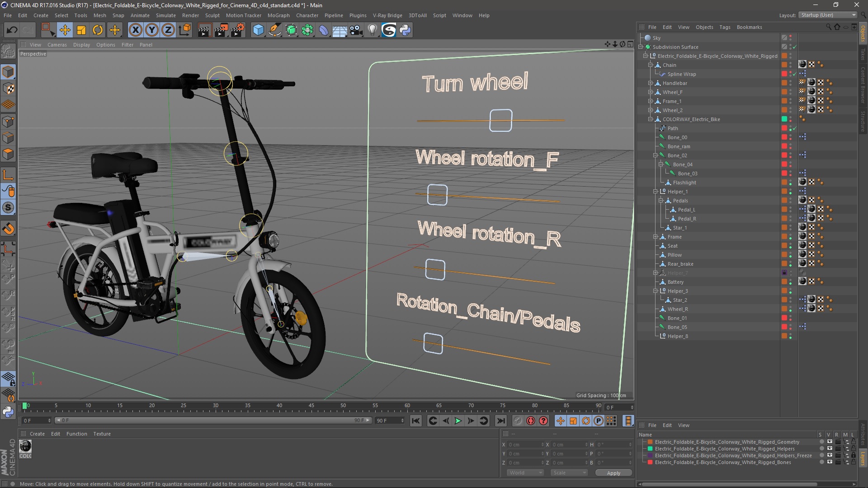
Task: Add a Subdivision Surface generator
Action: click(x=291, y=30)
